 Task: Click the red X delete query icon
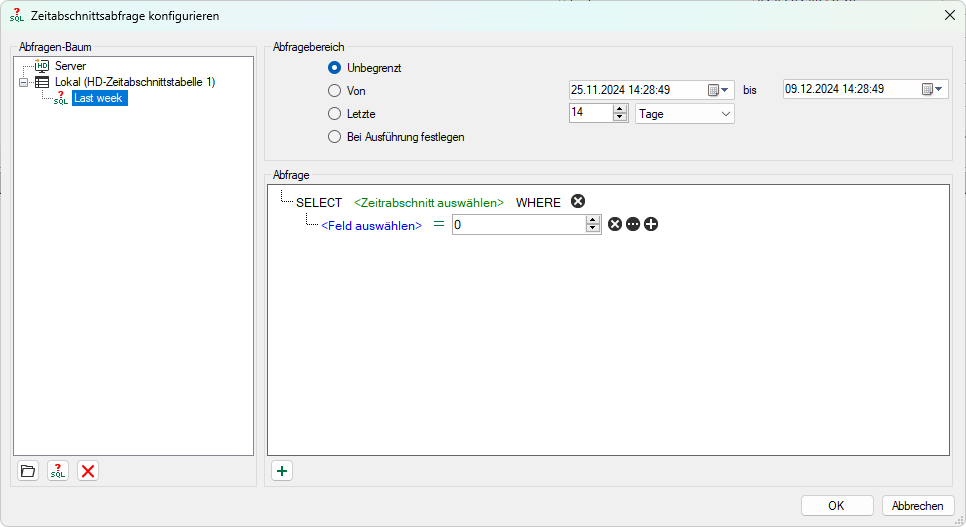88,471
